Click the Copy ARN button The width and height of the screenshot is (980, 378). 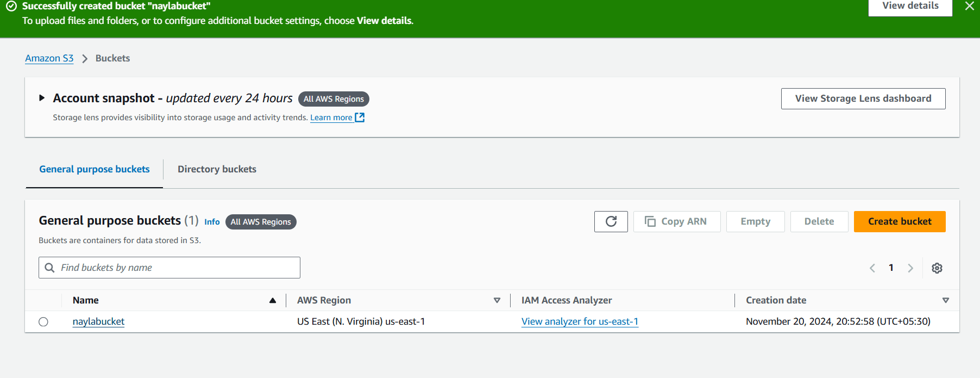pyautogui.click(x=677, y=221)
